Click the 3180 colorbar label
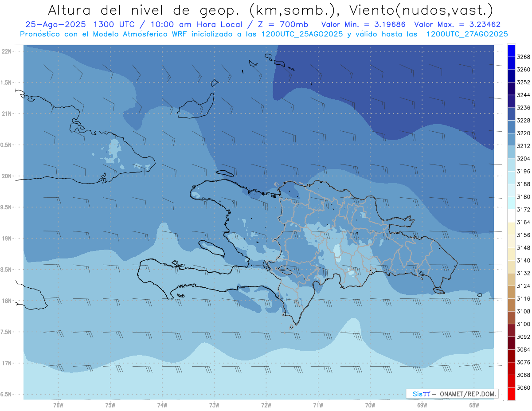Screen dimensions: 532x411 pyautogui.click(x=524, y=197)
